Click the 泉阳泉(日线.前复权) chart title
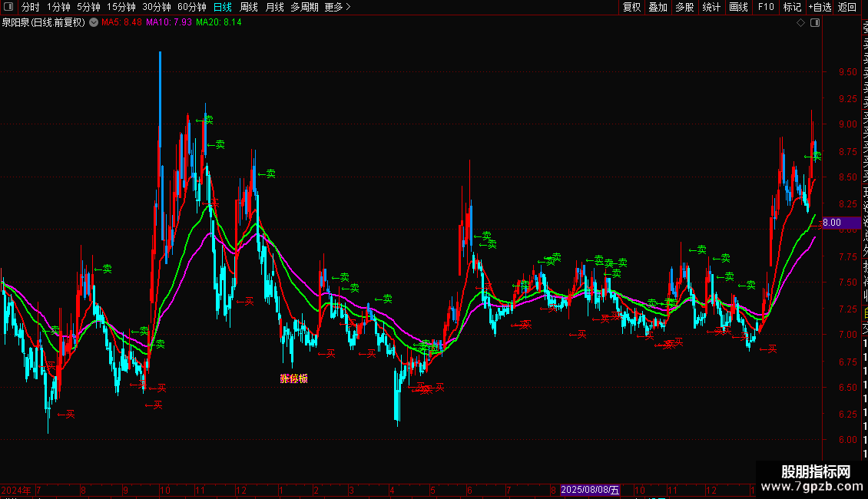868x499 pixels. pyautogui.click(x=44, y=22)
